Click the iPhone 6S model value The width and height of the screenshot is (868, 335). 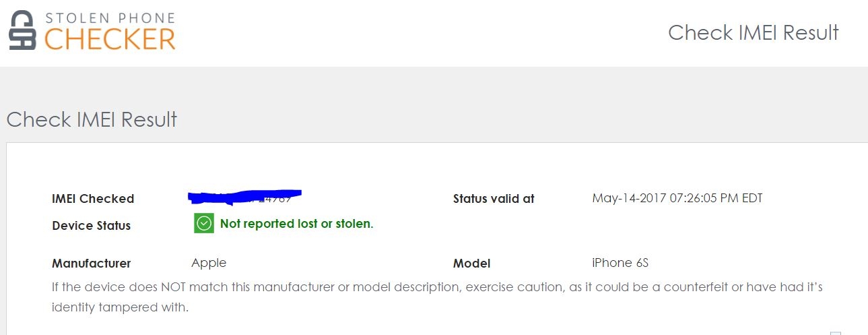tap(620, 263)
